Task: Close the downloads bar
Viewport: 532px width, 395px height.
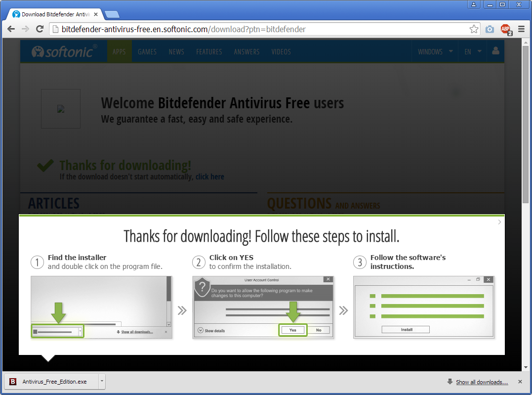Action: [520, 382]
